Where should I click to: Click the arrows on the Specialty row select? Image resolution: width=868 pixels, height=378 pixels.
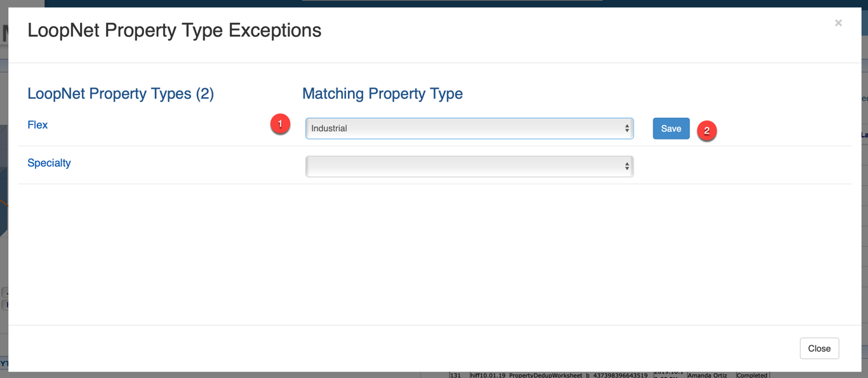pyautogui.click(x=627, y=166)
